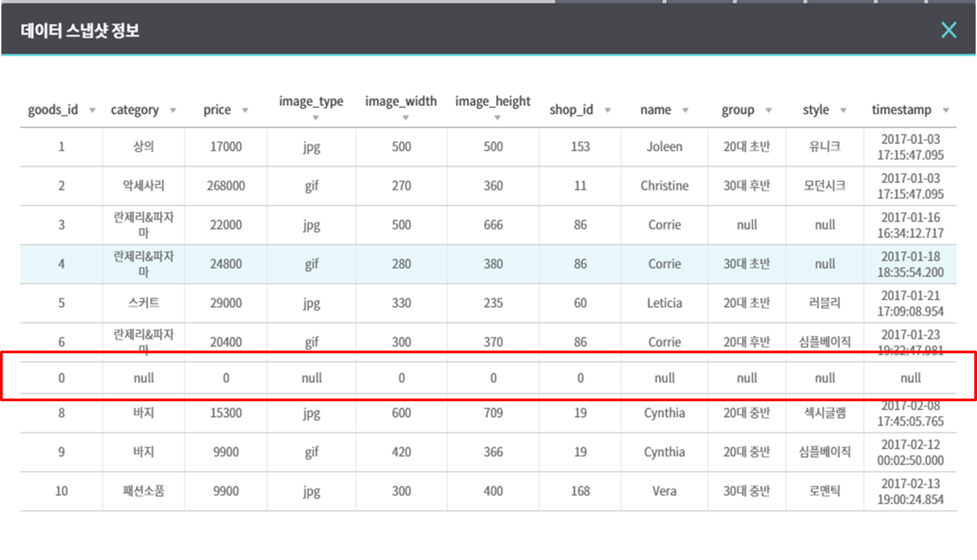
Task: Click the category column header
Action: 135,110
